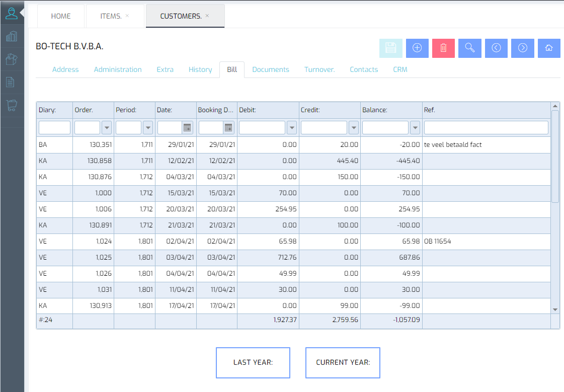The height and width of the screenshot is (392, 564).
Task: Click the scrollbar down arrow
Action: point(555,309)
